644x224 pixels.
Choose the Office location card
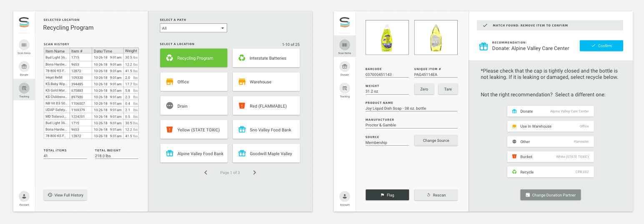click(194, 82)
